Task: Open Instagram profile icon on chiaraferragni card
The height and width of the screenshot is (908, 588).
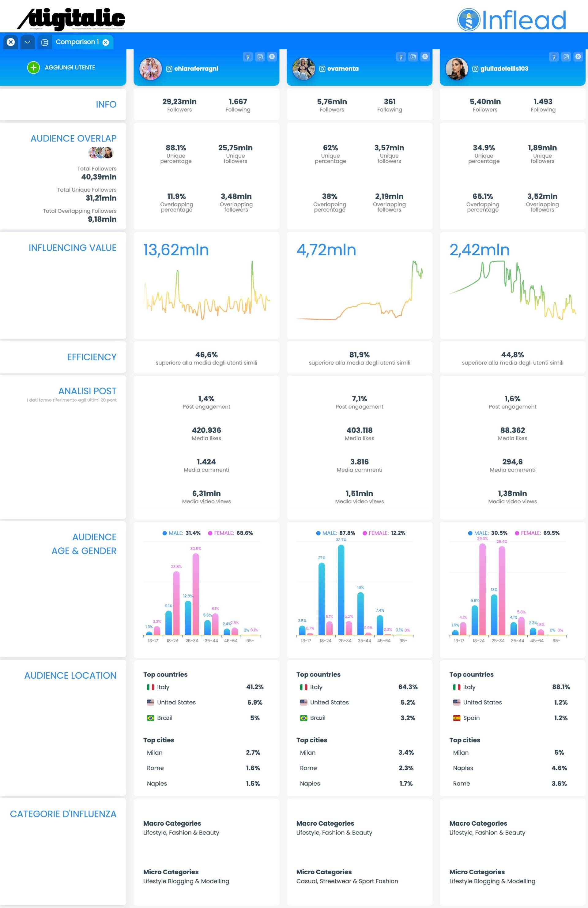Action: (260, 57)
